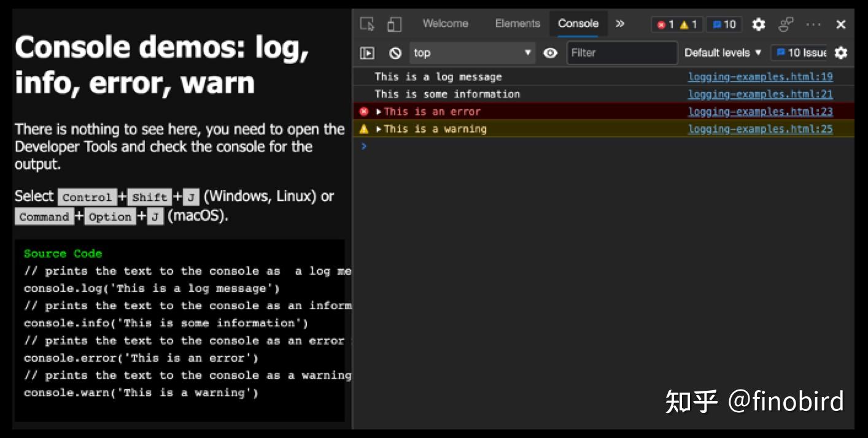Open the top JavaScript context dropdown
This screenshot has width=868, height=438.
point(472,53)
